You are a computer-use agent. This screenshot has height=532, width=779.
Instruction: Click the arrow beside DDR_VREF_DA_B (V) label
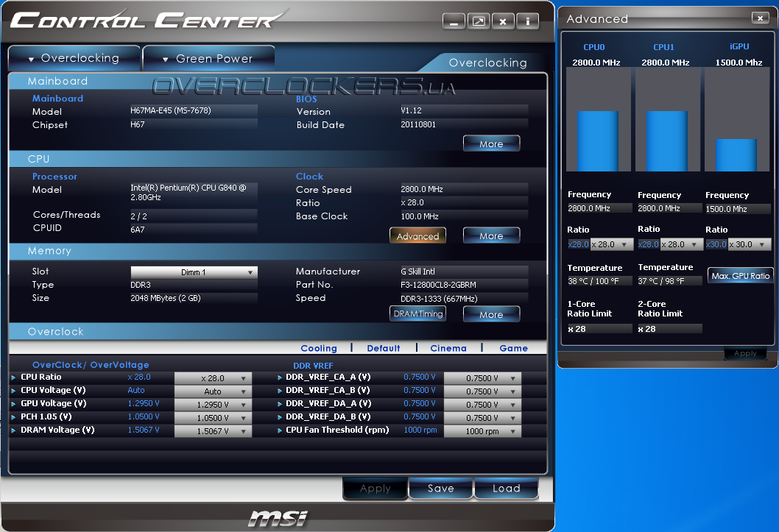[x=280, y=417]
